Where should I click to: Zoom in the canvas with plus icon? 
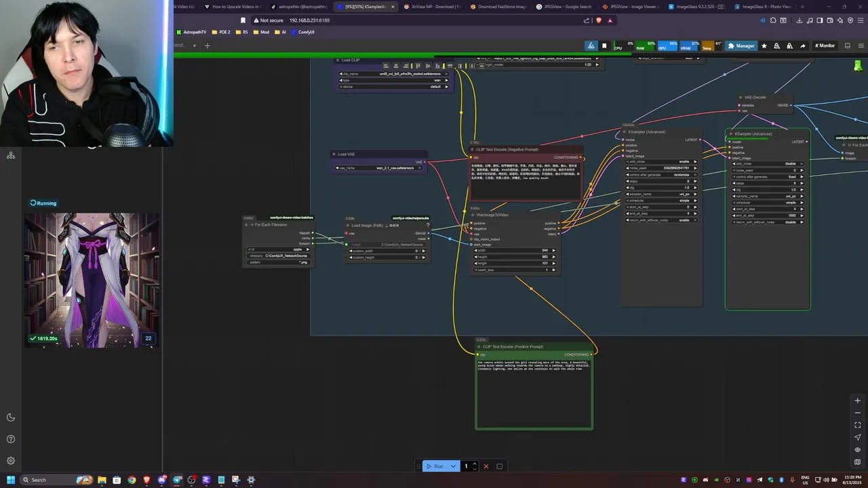tap(857, 401)
